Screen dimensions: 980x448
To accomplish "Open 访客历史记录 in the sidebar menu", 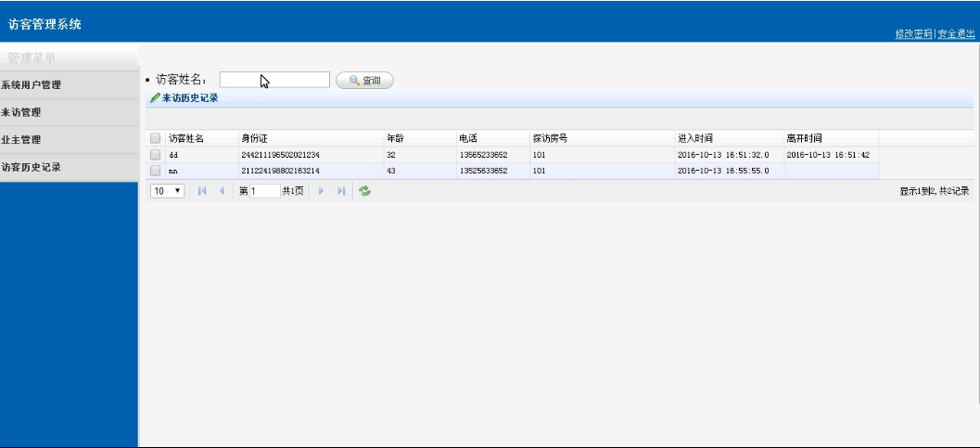I will coord(69,168).
